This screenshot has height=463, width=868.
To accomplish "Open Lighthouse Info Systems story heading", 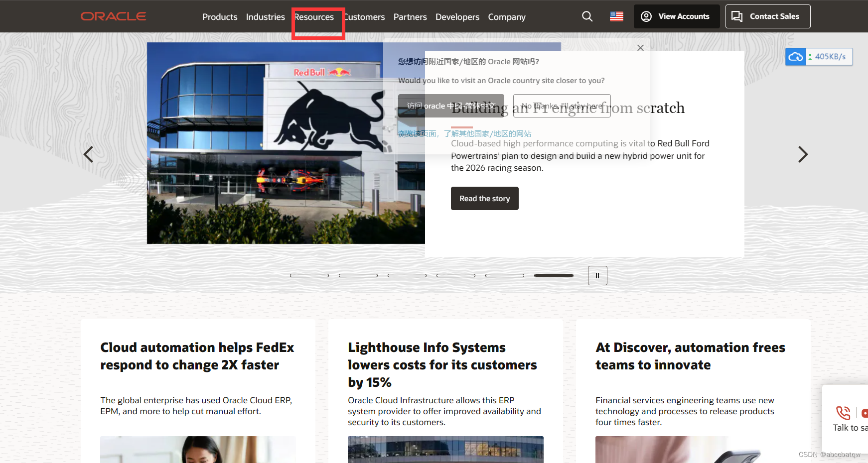I will pyautogui.click(x=442, y=364).
